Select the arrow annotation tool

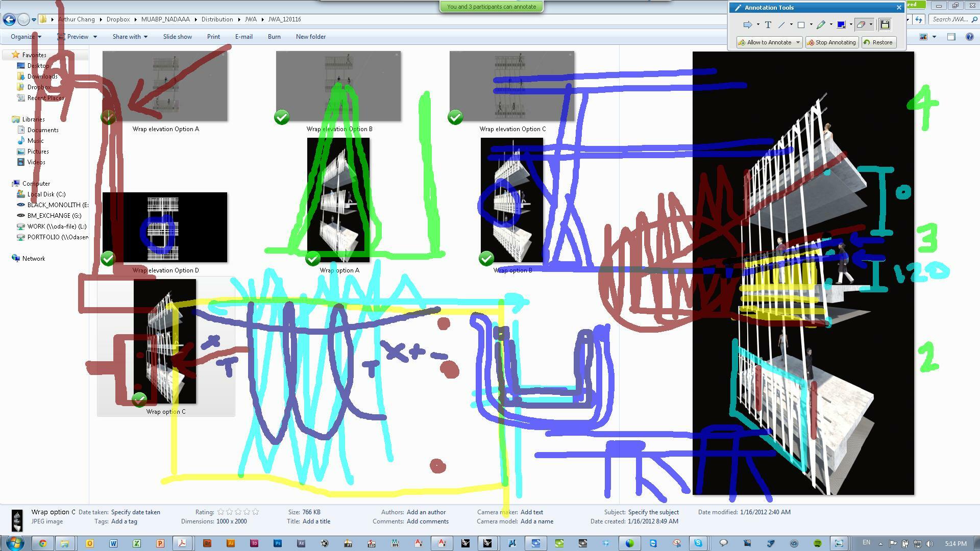[x=747, y=24]
